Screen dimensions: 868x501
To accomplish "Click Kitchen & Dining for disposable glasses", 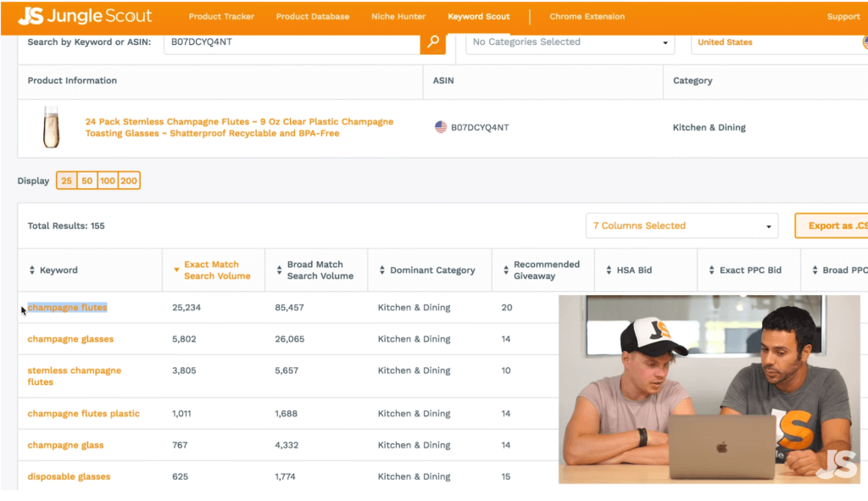I will coord(414,476).
